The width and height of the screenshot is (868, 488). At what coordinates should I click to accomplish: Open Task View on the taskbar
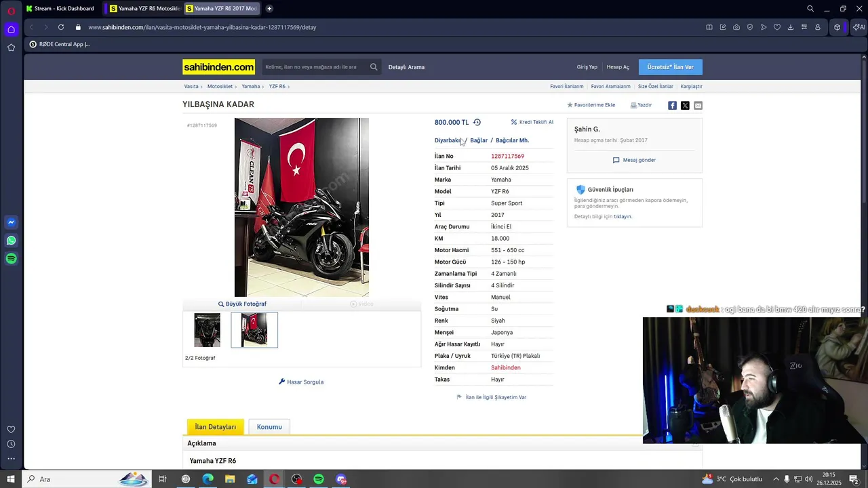[163, 479]
